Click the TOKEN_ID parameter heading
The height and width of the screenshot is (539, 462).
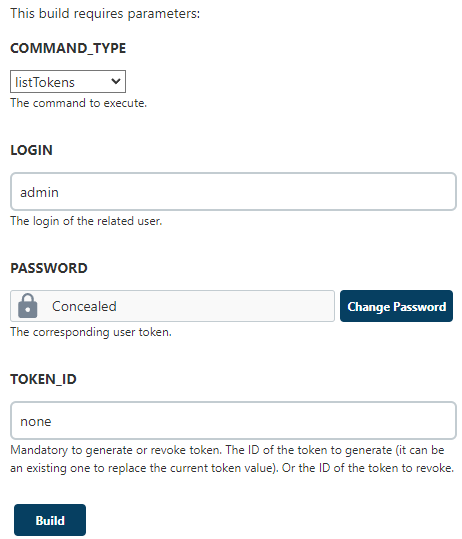(x=43, y=379)
